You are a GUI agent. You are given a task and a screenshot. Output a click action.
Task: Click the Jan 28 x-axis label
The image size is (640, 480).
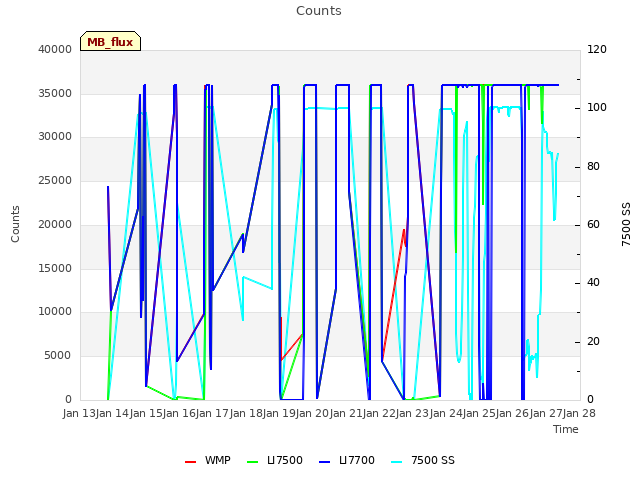tap(579, 413)
